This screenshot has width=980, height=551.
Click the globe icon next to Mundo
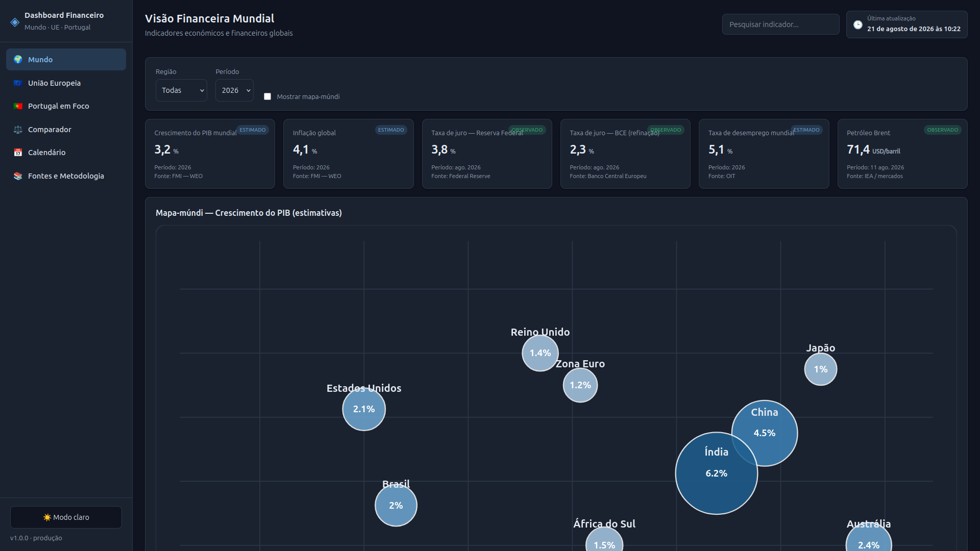coord(18,60)
